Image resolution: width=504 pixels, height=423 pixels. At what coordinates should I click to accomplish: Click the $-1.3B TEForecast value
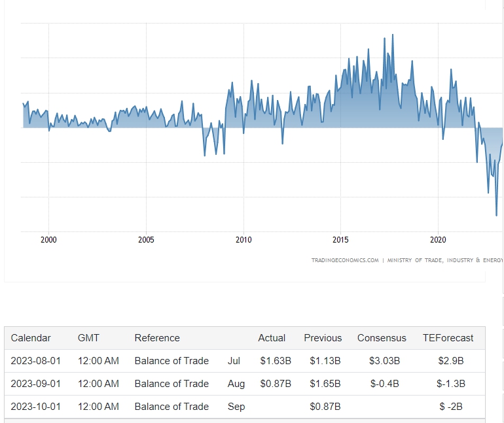tap(450, 384)
